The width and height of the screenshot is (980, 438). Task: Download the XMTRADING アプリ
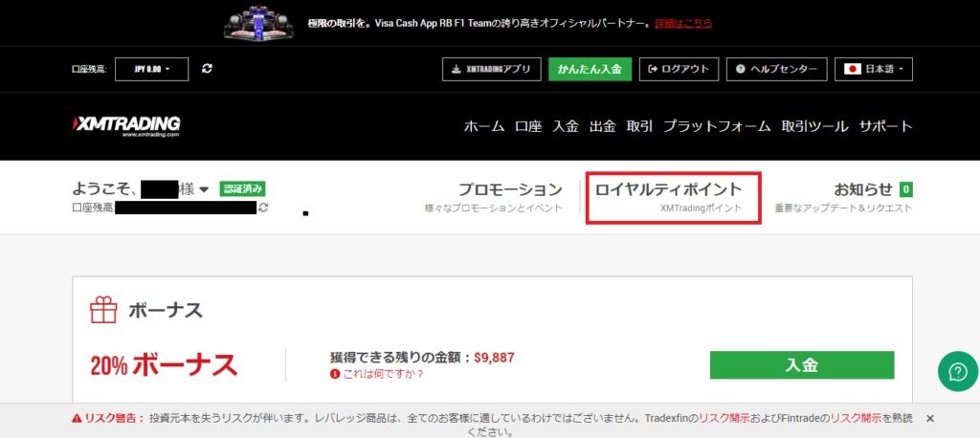click(x=491, y=69)
